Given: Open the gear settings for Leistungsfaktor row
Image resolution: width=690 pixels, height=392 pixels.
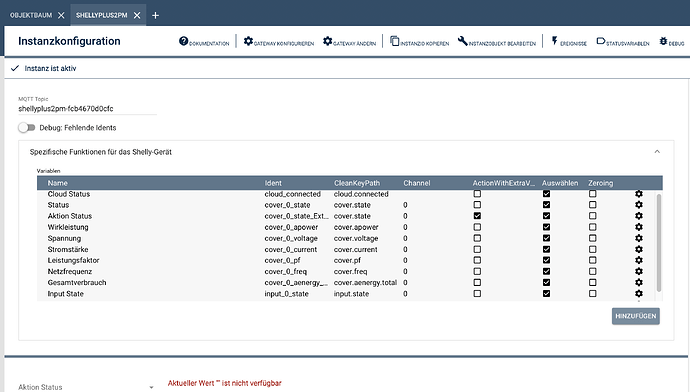Looking at the screenshot, I should [639, 260].
